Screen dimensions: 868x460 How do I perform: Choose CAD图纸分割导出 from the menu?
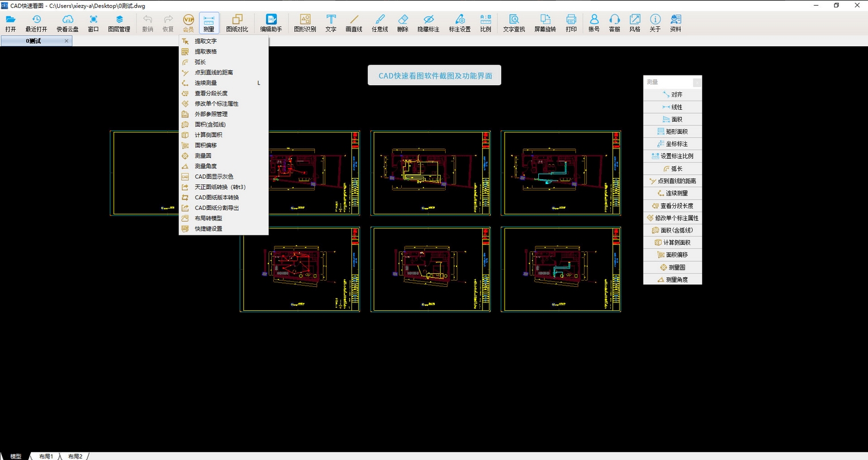(x=223, y=208)
